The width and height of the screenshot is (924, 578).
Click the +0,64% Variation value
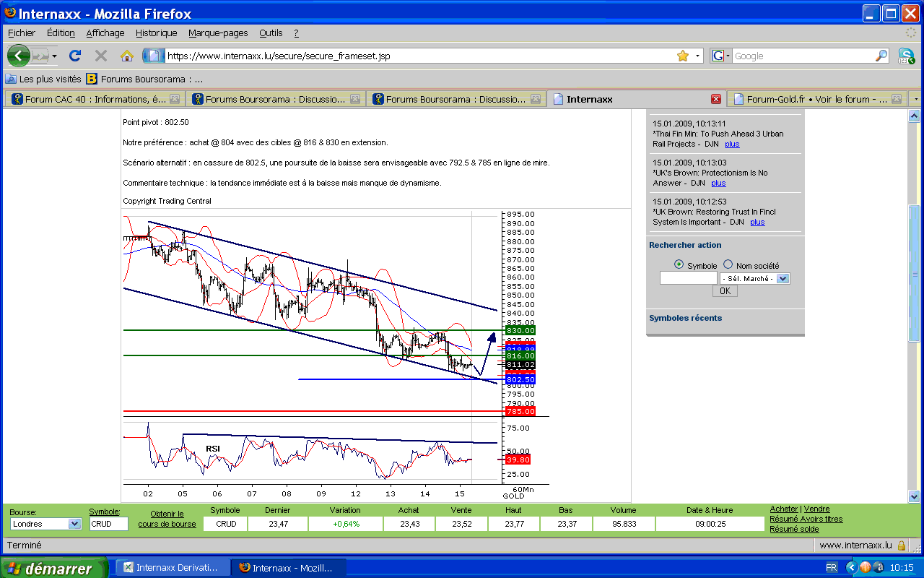point(345,524)
